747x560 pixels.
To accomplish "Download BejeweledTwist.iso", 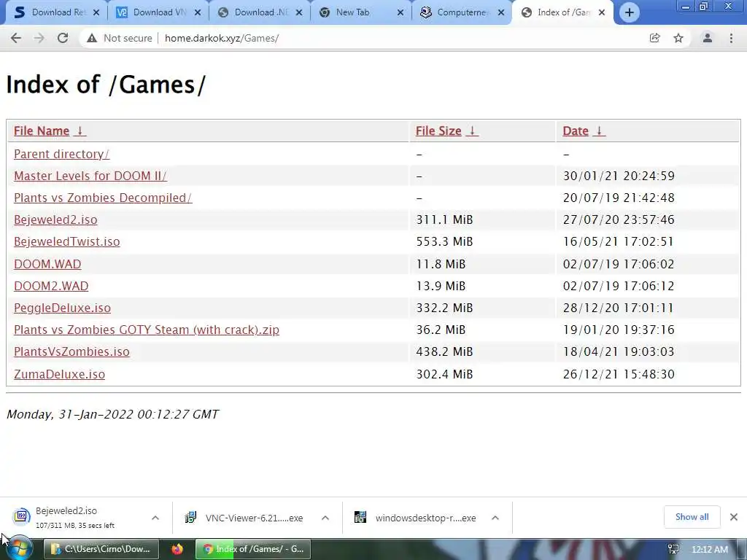I will [x=66, y=241].
